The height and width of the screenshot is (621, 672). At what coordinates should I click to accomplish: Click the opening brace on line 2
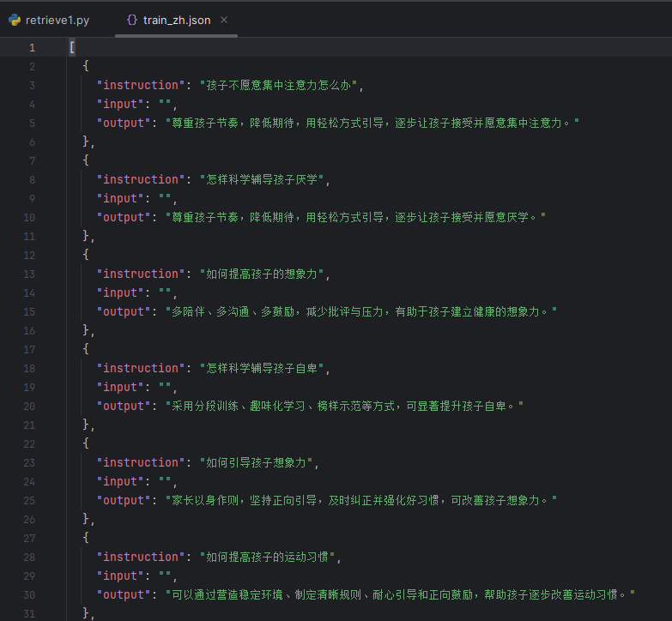[x=86, y=66]
